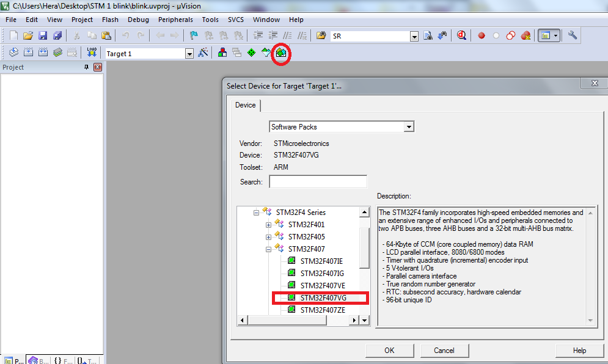Switch to the Functions tab at bottom

[63, 360]
